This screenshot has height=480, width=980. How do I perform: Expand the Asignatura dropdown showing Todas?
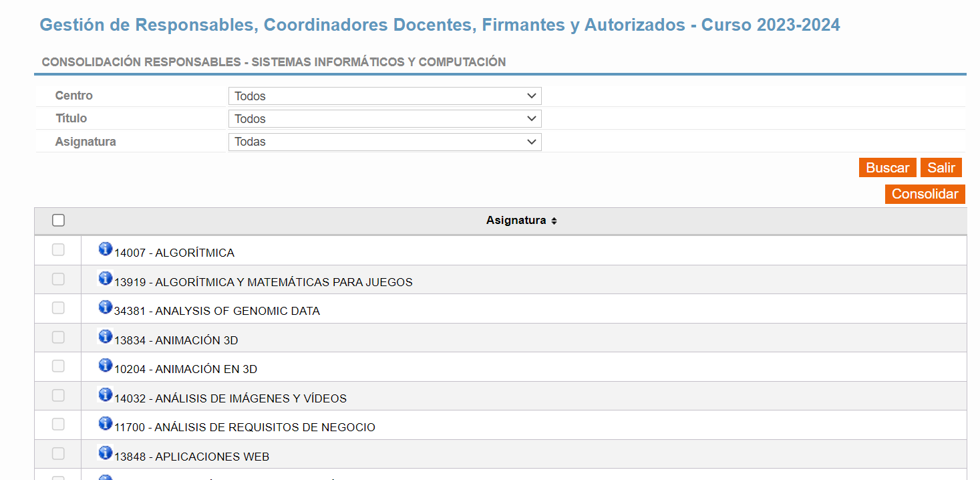pos(385,142)
